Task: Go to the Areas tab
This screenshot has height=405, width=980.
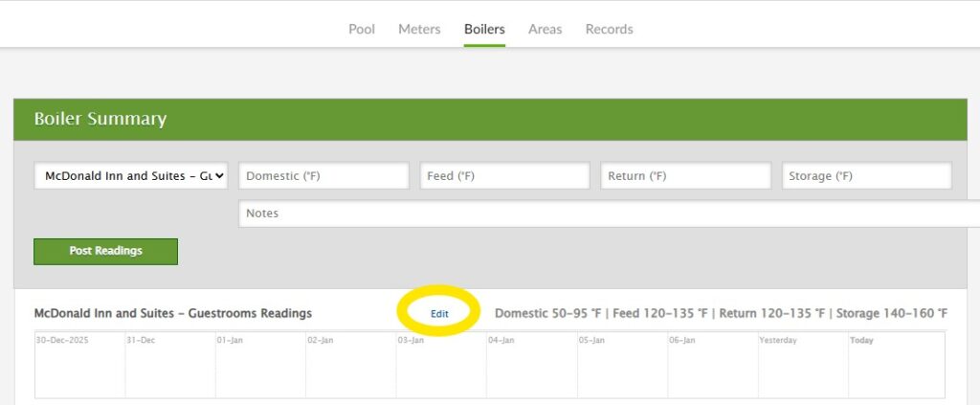Action: [545, 29]
